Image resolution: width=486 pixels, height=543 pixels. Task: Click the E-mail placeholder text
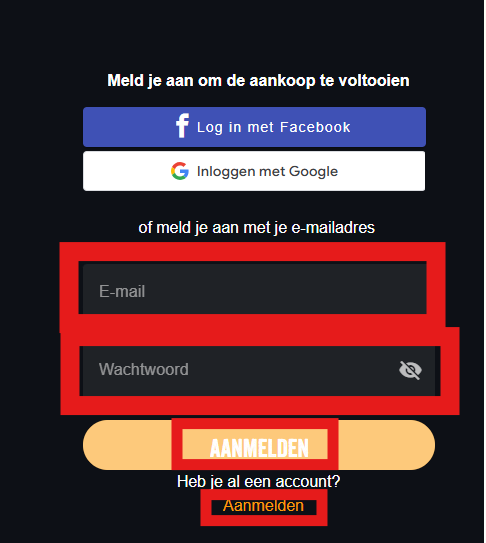[122, 291]
